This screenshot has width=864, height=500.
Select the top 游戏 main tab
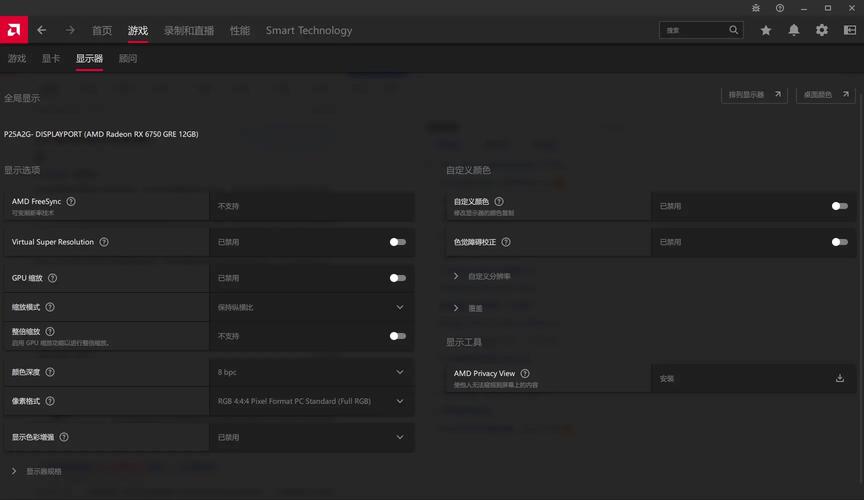(138, 30)
